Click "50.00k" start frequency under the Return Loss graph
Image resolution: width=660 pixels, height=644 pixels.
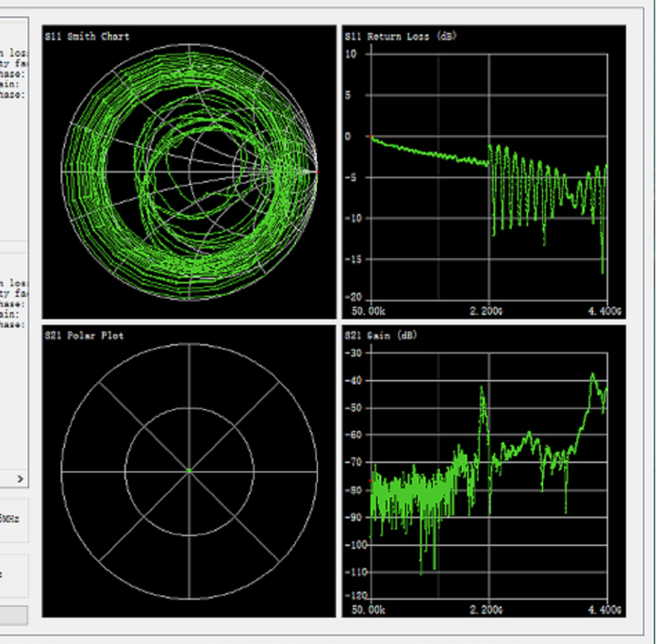(x=369, y=311)
